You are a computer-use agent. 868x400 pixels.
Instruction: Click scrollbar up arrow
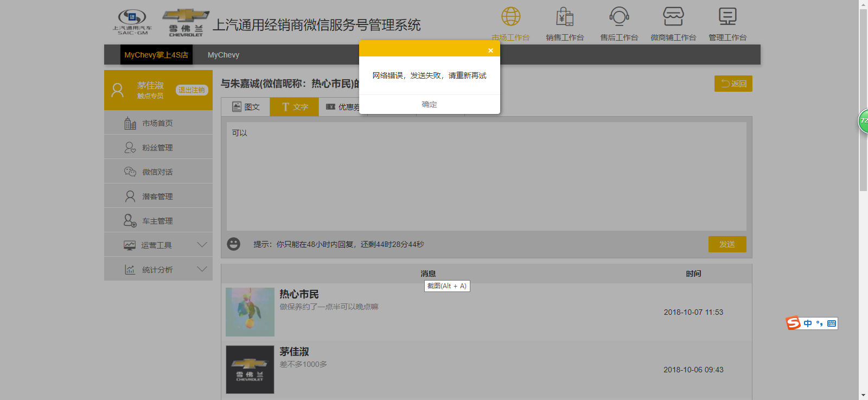(x=863, y=4)
